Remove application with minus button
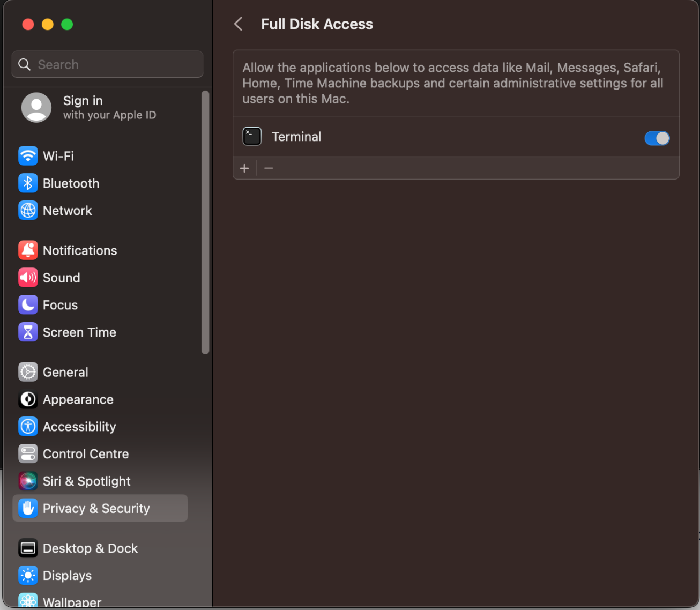The height and width of the screenshot is (610, 700). [269, 168]
